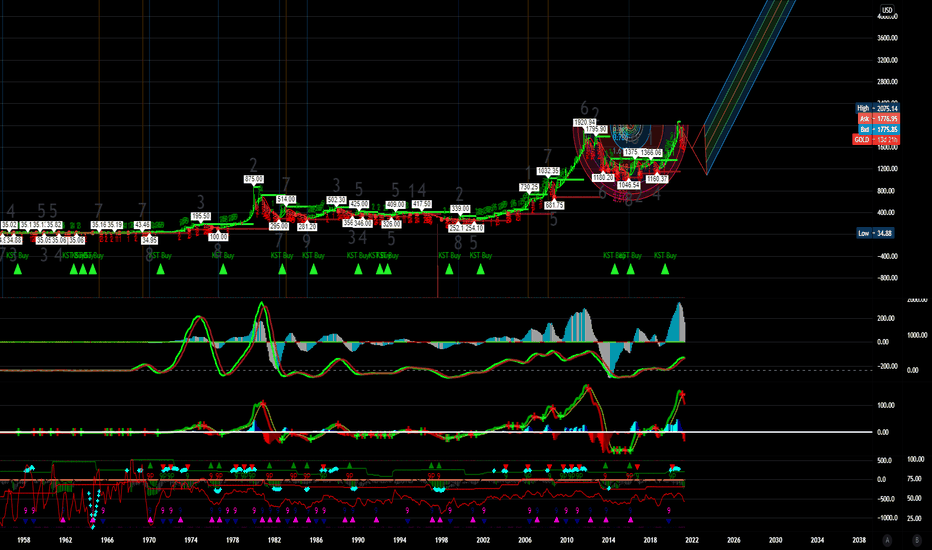Image resolution: width=932 pixels, height=550 pixels.
Task: Select the Bid 1775.85 price label
Action: pos(877,129)
